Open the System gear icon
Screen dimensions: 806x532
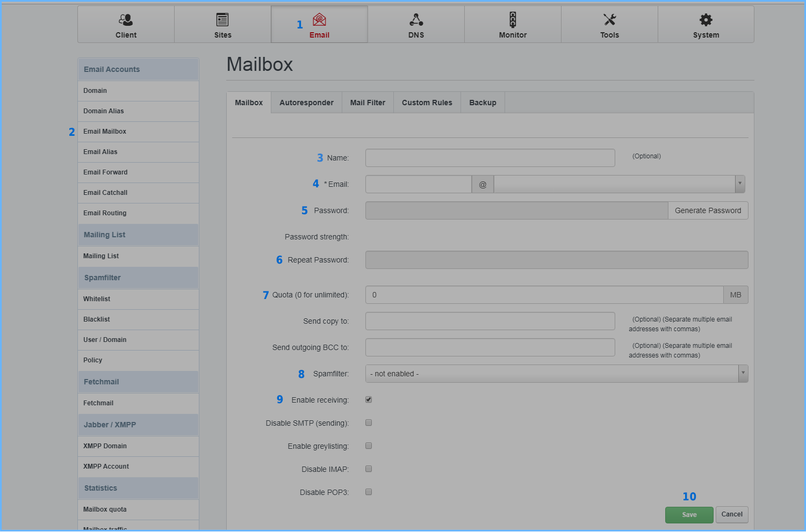(x=706, y=20)
